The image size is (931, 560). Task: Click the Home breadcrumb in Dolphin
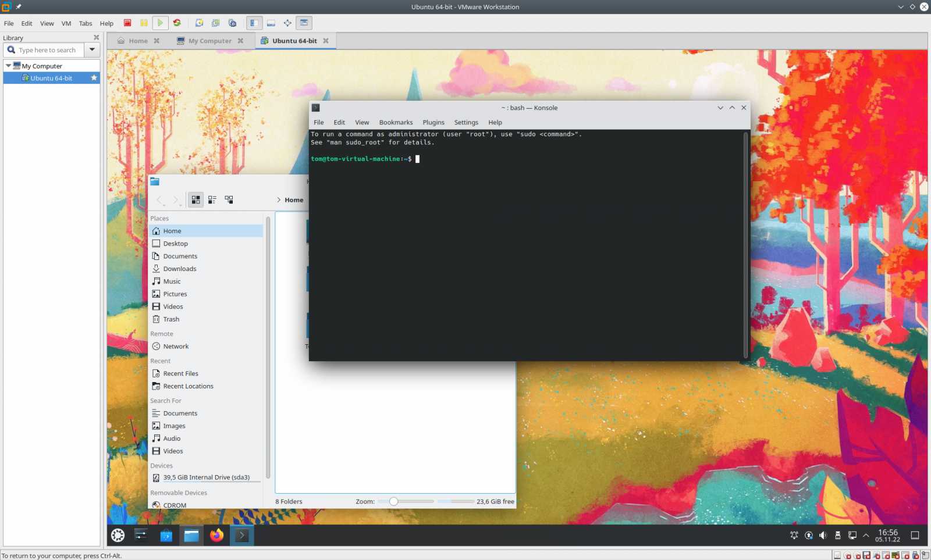click(x=294, y=200)
